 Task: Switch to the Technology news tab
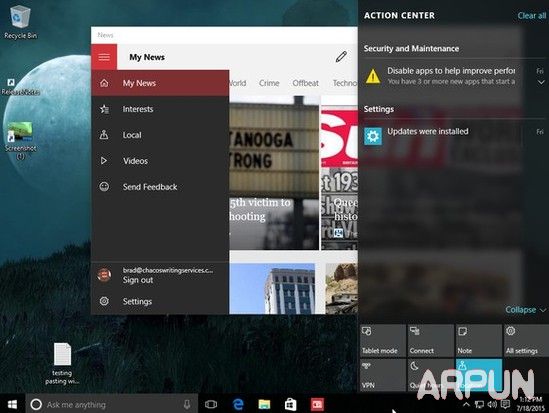point(345,83)
